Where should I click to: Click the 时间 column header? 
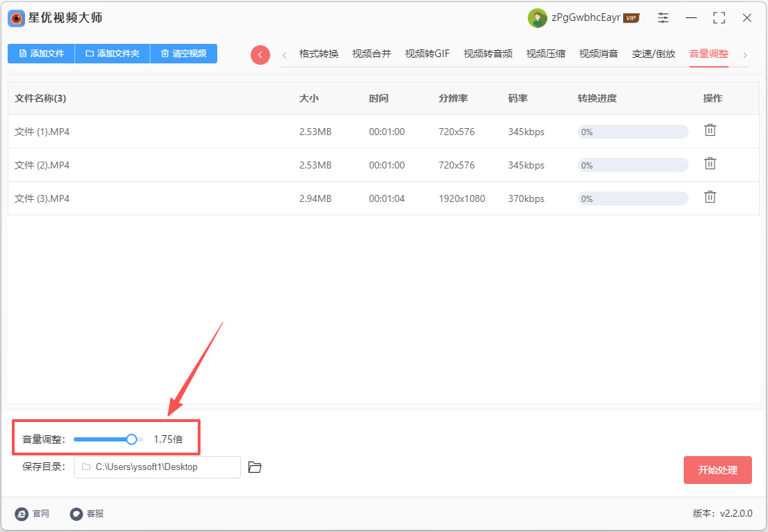[x=379, y=98]
